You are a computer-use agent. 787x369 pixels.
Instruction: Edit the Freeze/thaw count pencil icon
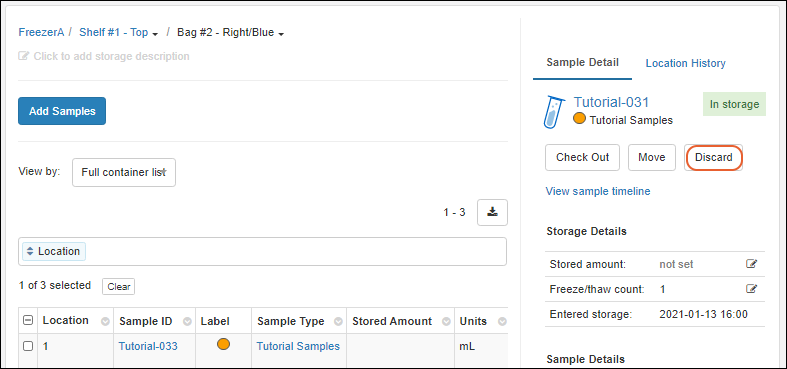tap(751, 289)
